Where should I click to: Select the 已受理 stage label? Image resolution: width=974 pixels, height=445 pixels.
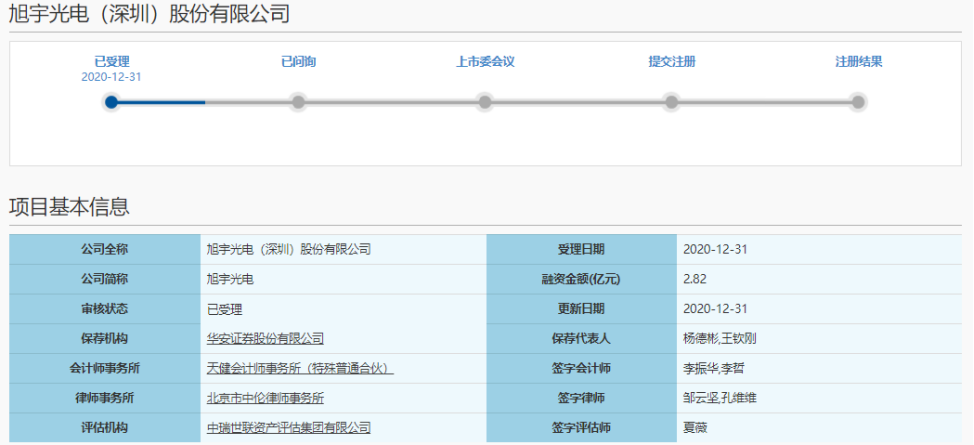[x=112, y=62]
